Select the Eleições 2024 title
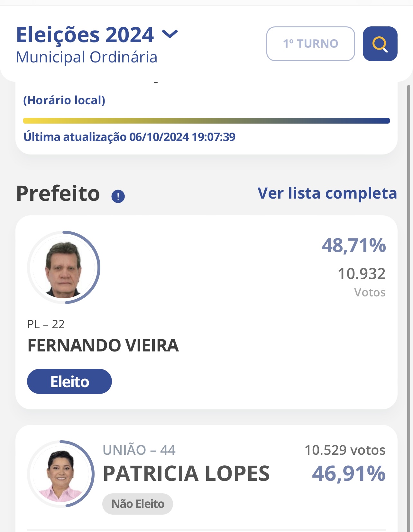 click(x=85, y=35)
